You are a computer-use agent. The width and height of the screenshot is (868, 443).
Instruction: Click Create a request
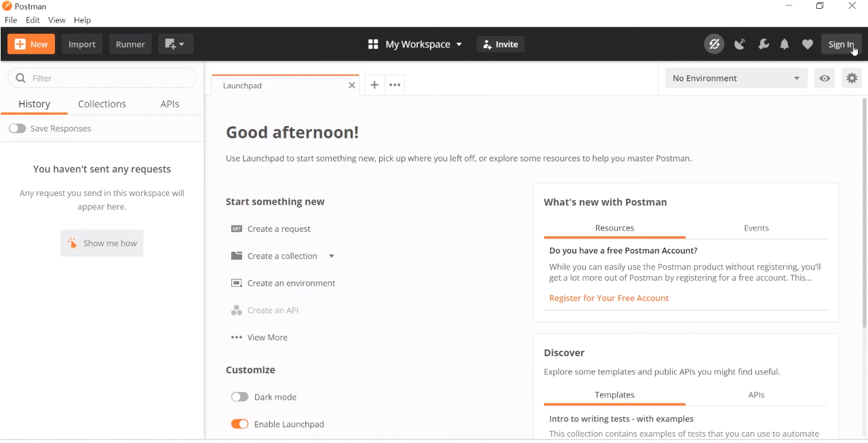click(279, 229)
